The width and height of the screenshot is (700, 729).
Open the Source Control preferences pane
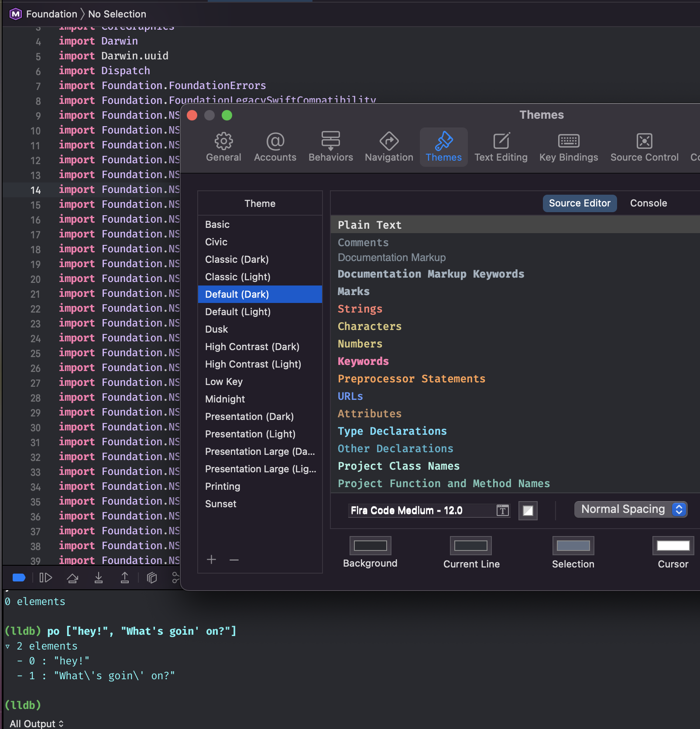(x=644, y=147)
